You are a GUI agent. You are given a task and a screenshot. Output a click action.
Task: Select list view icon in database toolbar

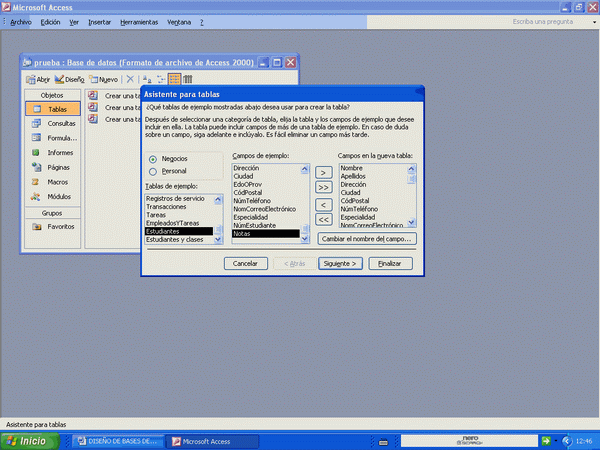[x=174, y=79]
